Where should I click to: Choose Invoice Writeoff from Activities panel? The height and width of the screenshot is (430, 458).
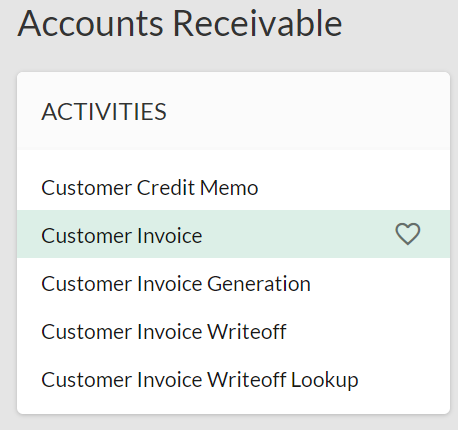(x=164, y=332)
